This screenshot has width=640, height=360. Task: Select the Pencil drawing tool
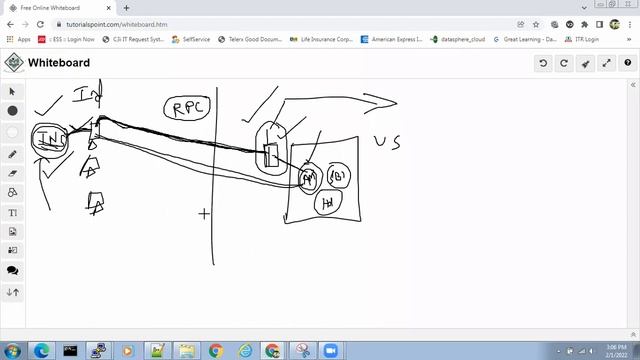[12, 154]
